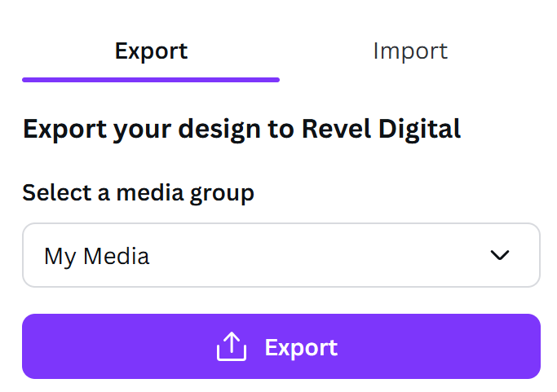
Task: Click the "Export your design to Revel Digital" heading
Action: (x=241, y=130)
